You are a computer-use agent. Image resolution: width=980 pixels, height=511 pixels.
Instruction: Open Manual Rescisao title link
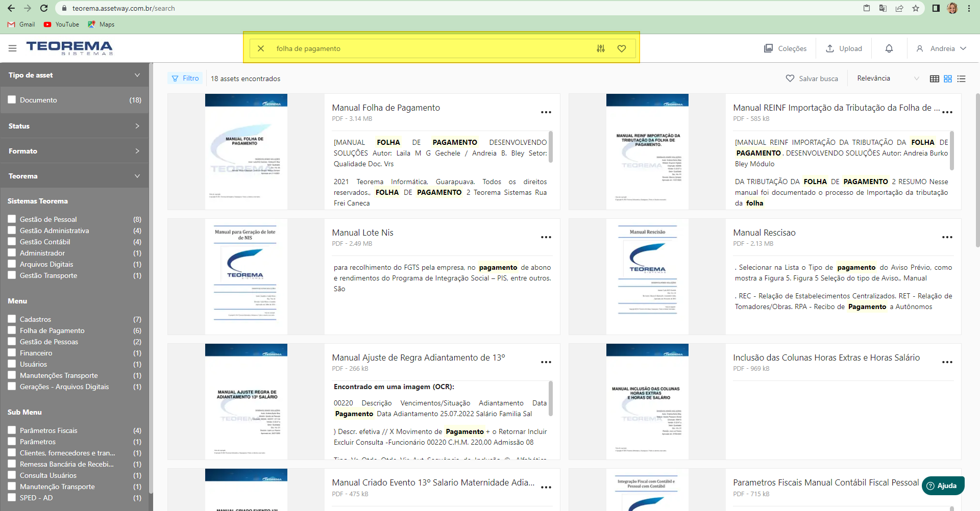pos(764,233)
